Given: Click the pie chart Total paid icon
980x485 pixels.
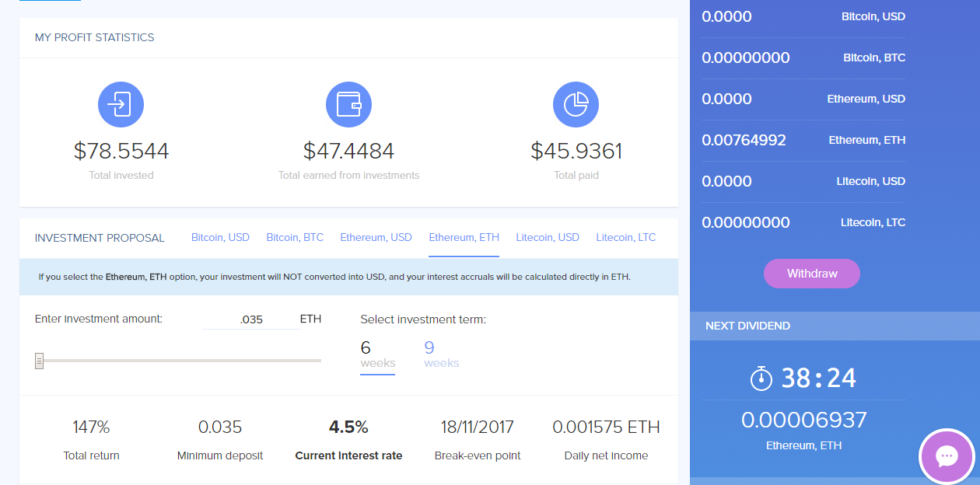Looking at the screenshot, I should (x=576, y=104).
